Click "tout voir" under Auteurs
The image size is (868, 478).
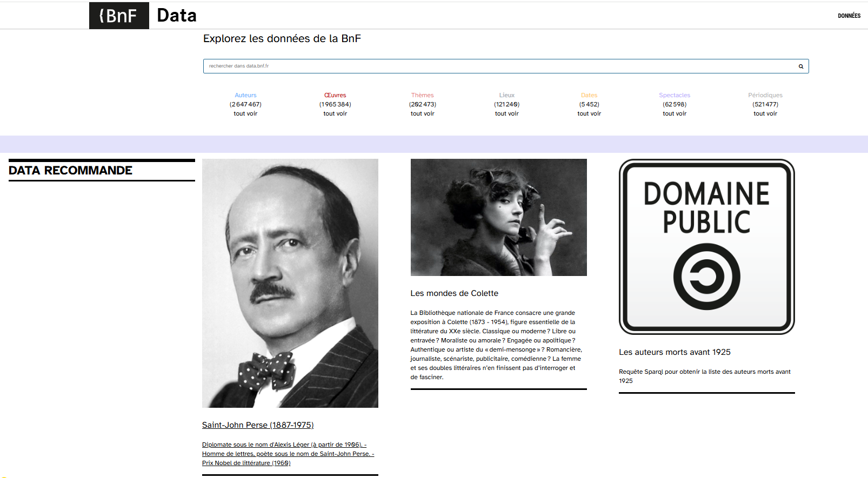245,113
